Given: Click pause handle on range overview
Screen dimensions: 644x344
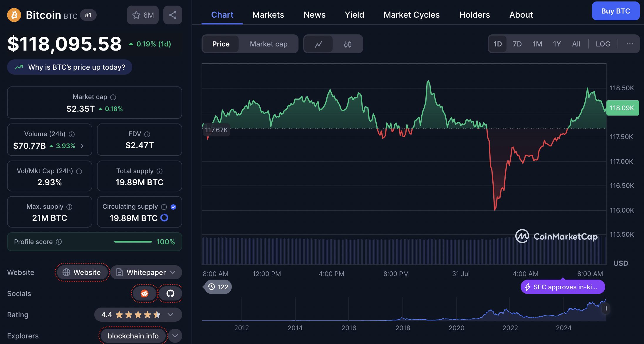Looking at the screenshot, I should (606, 308).
